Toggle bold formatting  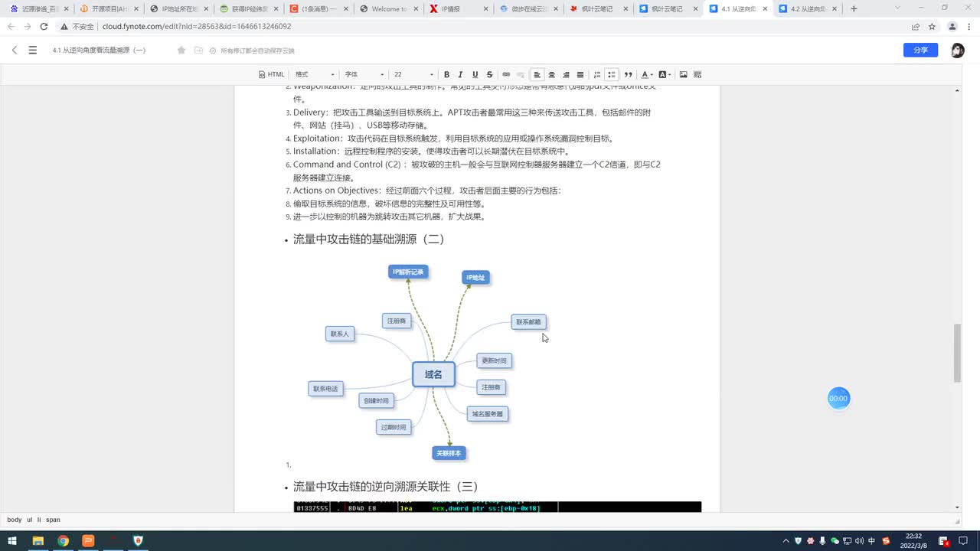click(x=446, y=74)
